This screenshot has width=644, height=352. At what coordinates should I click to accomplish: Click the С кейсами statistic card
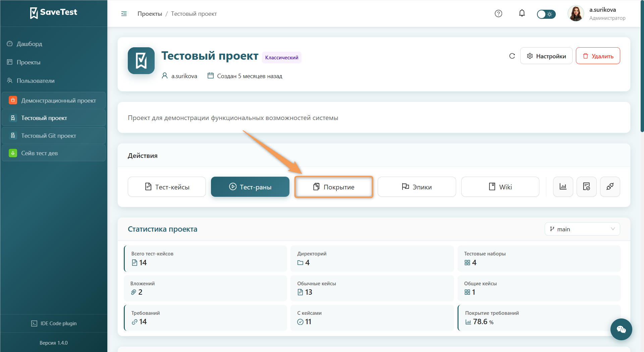click(372, 317)
